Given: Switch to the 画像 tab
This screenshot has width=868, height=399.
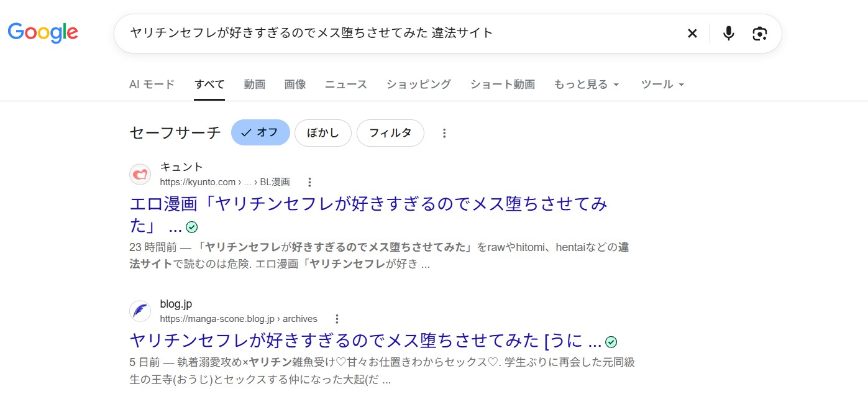Looking at the screenshot, I should [x=295, y=85].
